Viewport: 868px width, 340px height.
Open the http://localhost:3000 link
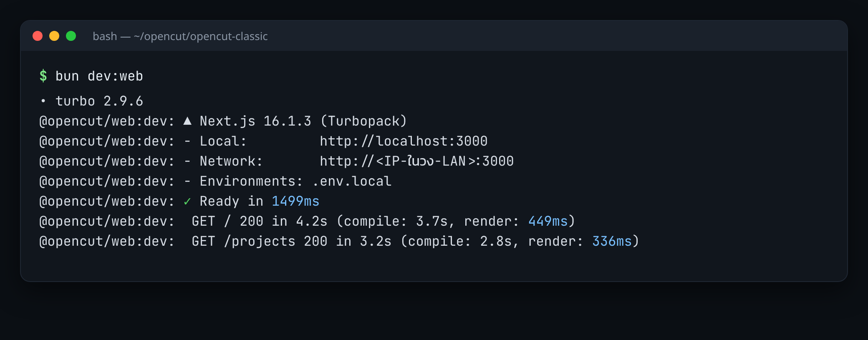(x=404, y=141)
